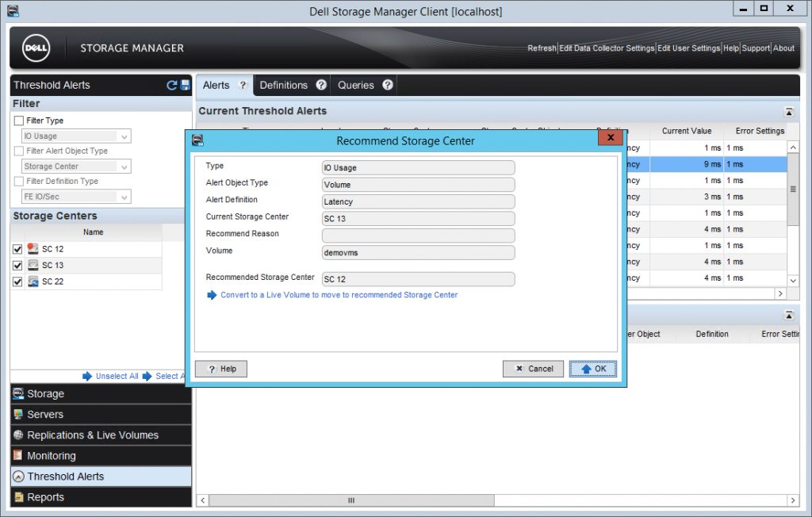Switch to the Queries tab
The width and height of the screenshot is (812, 517).
point(356,86)
